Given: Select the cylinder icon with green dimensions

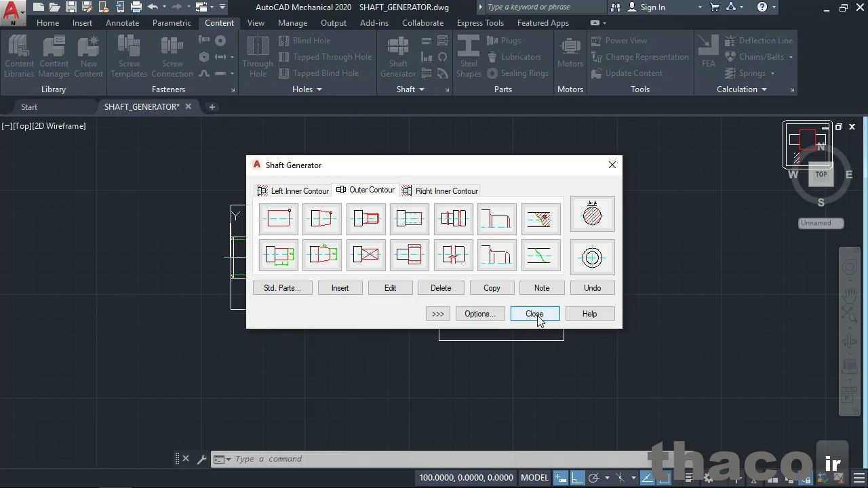Looking at the screenshot, I should [279, 255].
